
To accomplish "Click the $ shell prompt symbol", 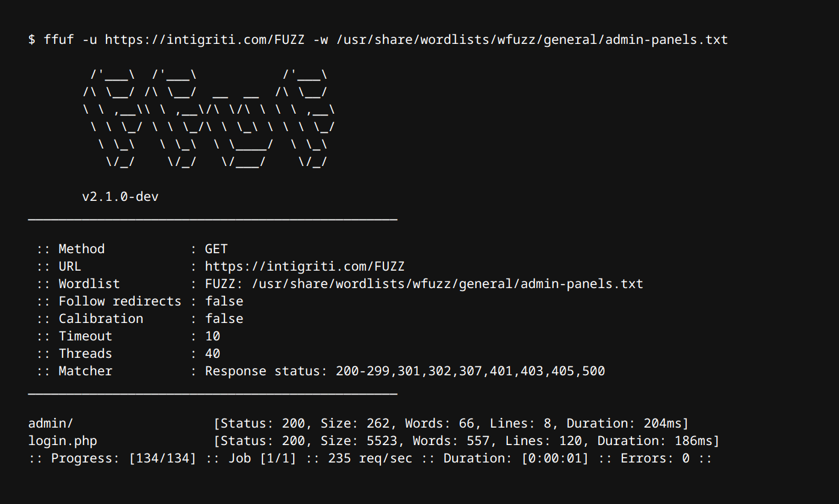I will [x=32, y=40].
